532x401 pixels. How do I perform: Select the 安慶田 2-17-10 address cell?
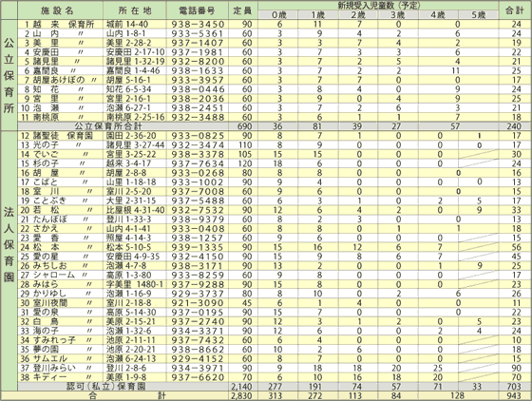135,52
